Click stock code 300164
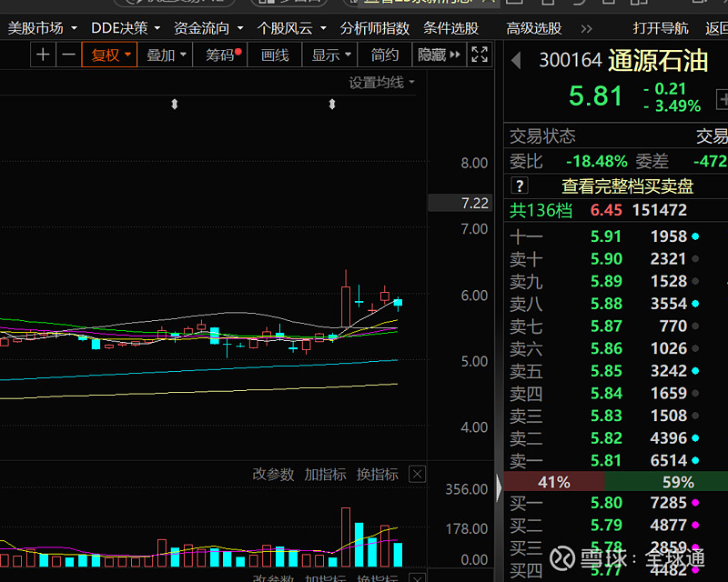The image size is (728, 582). point(571,60)
